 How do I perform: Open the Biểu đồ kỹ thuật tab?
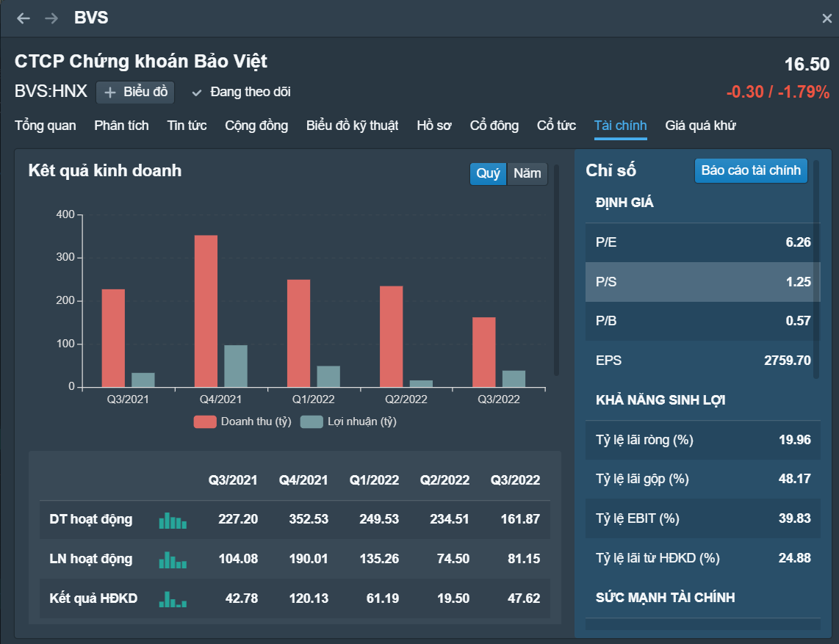click(352, 126)
